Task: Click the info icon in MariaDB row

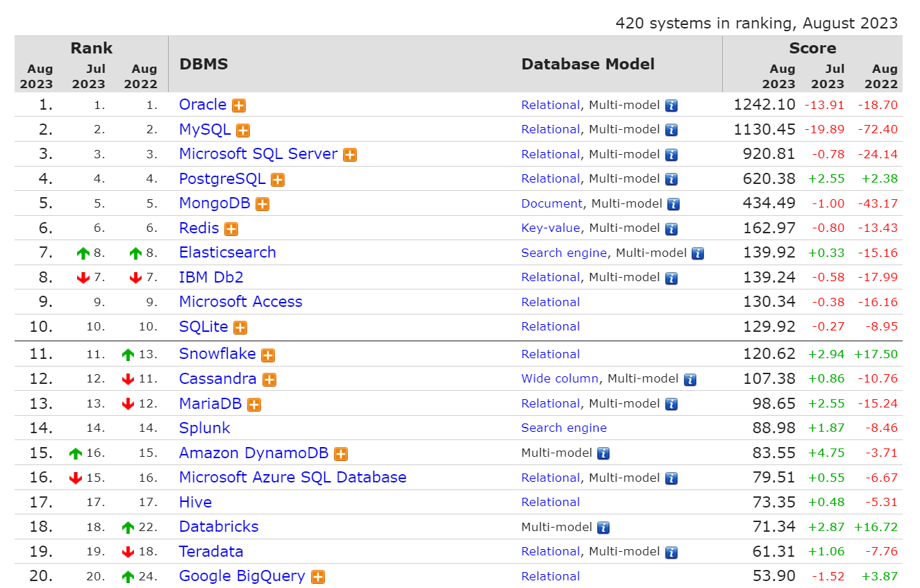Action: pyautogui.click(x=671, y=405)
